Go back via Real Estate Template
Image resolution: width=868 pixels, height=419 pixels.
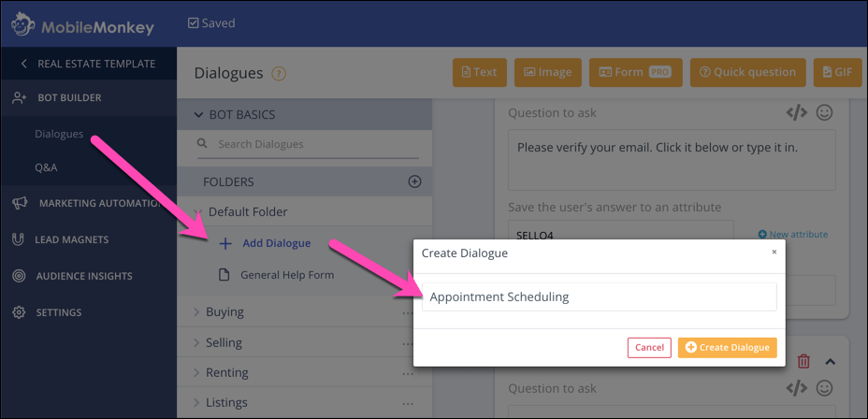tap(89, 64)
